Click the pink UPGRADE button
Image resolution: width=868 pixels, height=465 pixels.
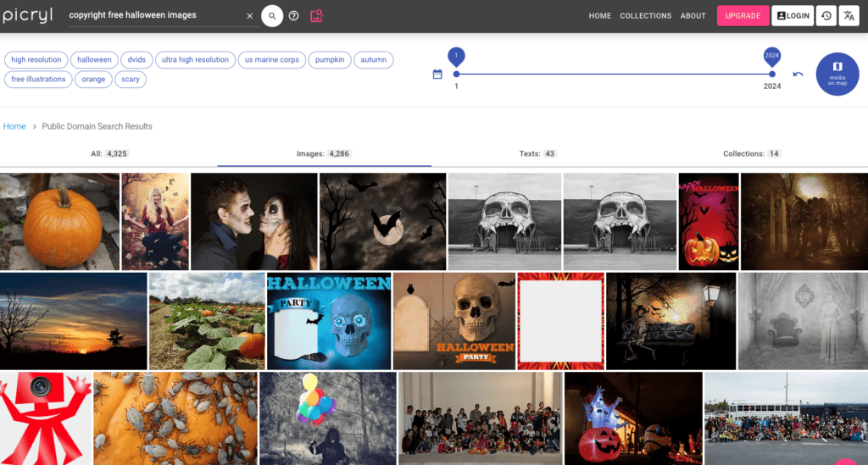(x=743, y=16)
